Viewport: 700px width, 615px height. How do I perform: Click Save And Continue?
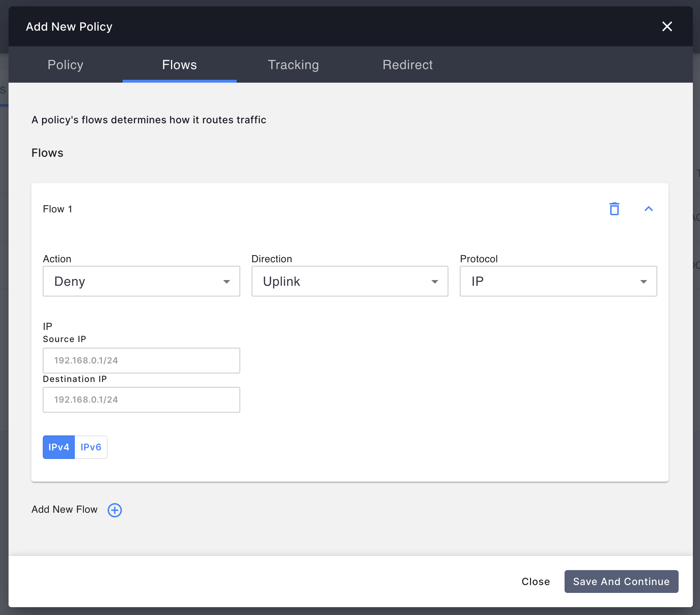(x=621, y=582)
